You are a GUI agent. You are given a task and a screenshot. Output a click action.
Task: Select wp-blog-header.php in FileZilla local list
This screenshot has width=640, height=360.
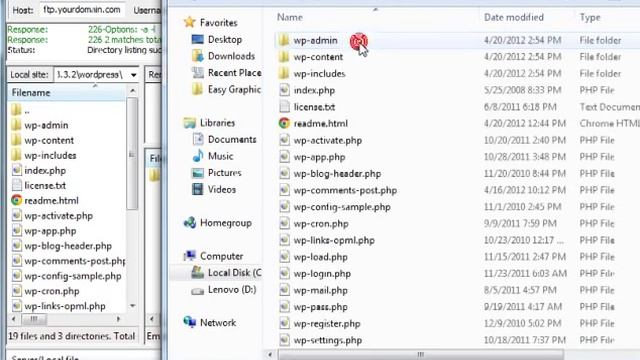point(68,246)
